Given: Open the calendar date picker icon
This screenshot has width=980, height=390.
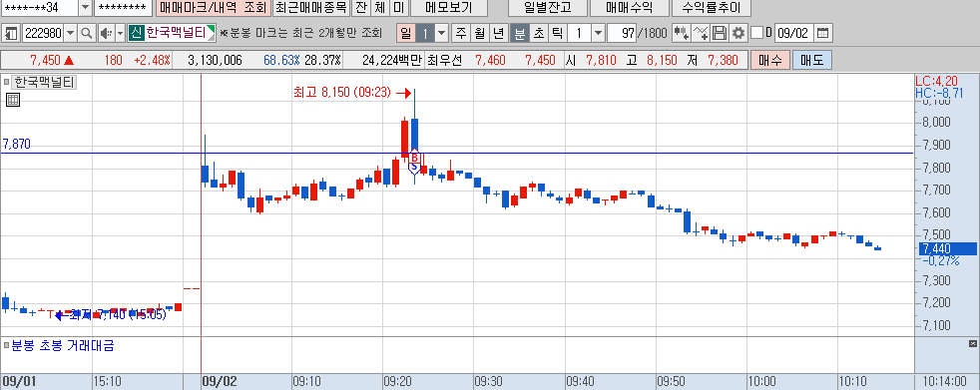Looking at the screenshot, I should click(823, 33).
